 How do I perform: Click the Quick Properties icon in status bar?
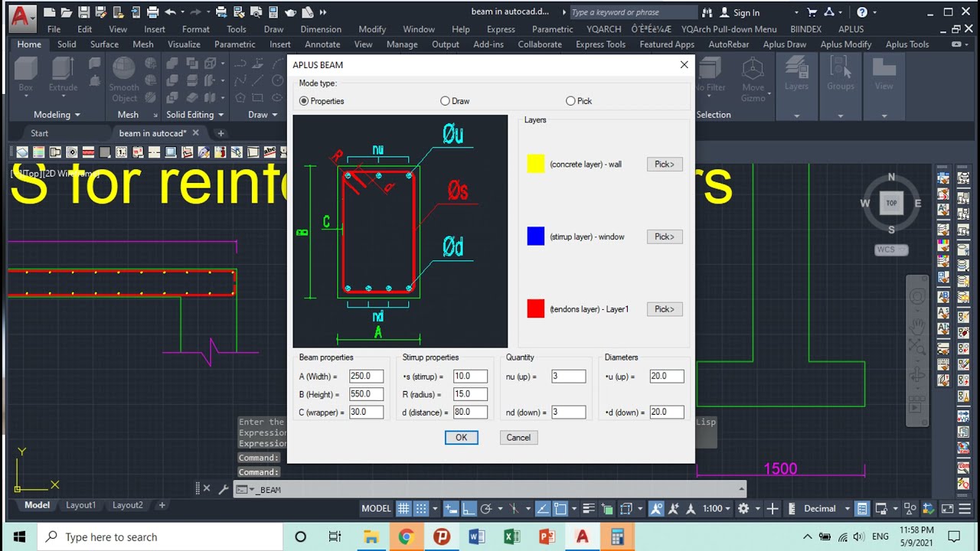(862, 509)
